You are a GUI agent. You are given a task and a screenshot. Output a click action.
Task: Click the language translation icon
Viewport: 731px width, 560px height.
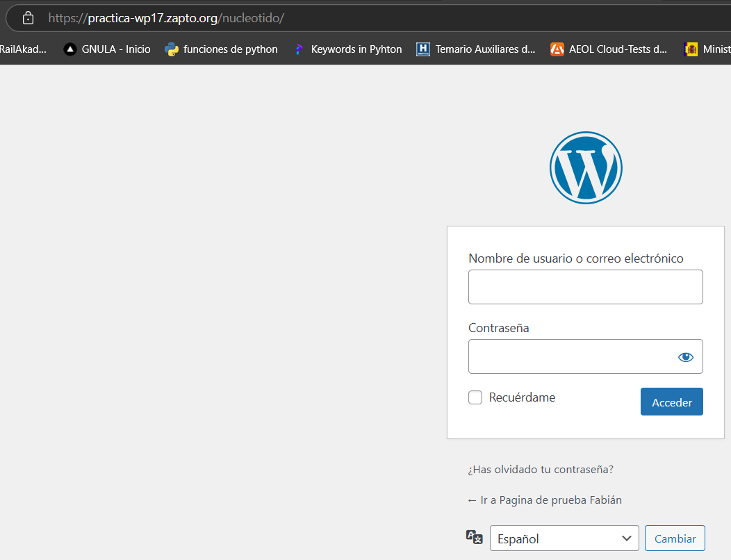point(474,537)
